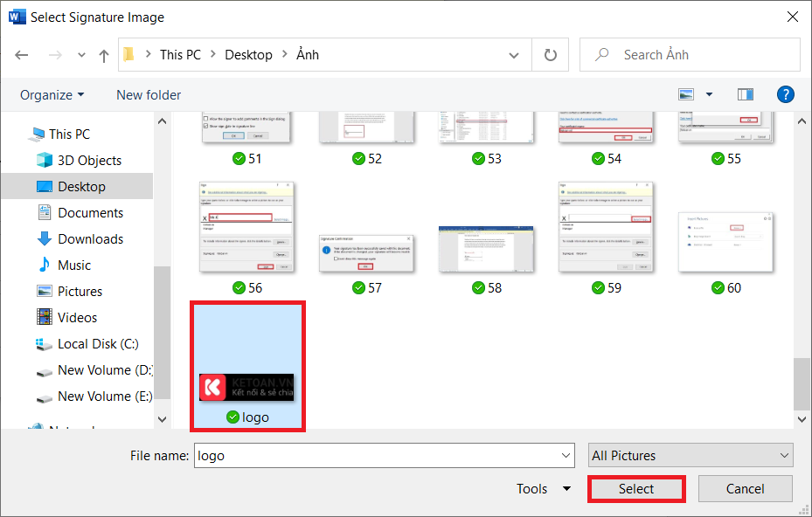
Task: Select the highlighted Desktop sidebar item
Action: 77,186
